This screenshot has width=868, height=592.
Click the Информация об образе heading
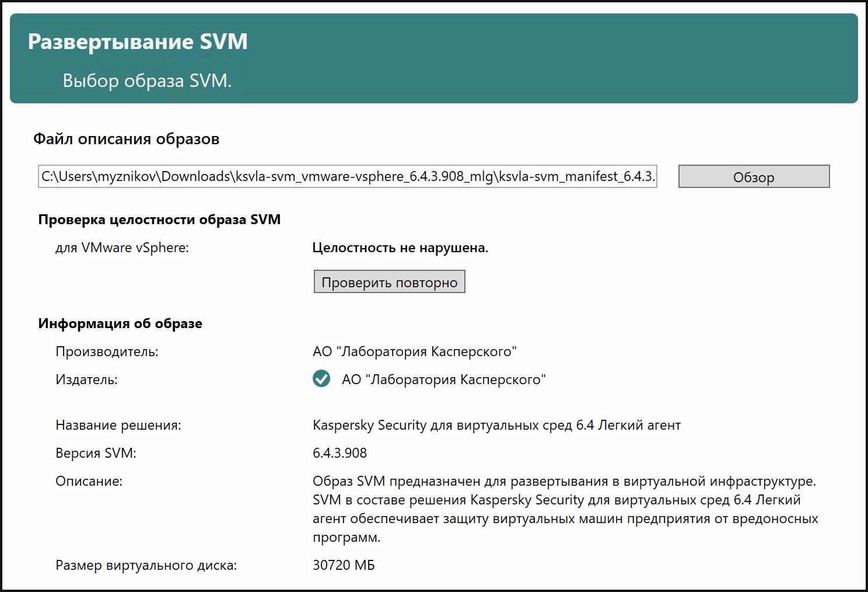tap(120, 323)
